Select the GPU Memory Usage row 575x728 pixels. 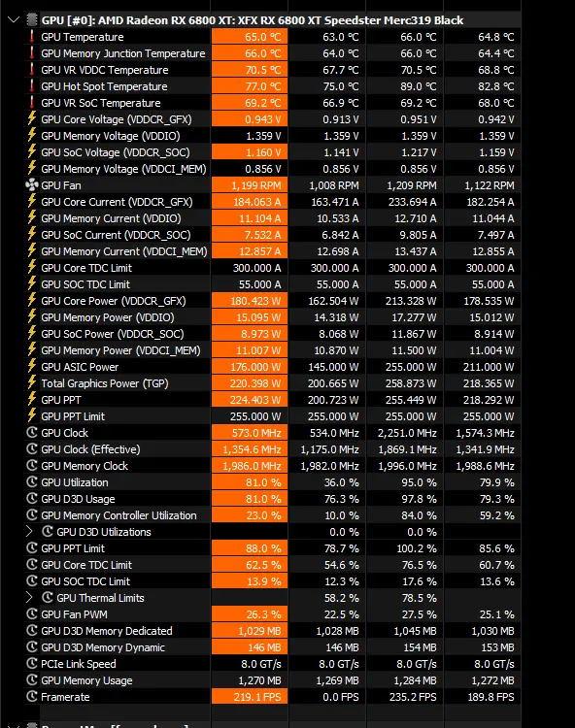(x=272, y=680)
